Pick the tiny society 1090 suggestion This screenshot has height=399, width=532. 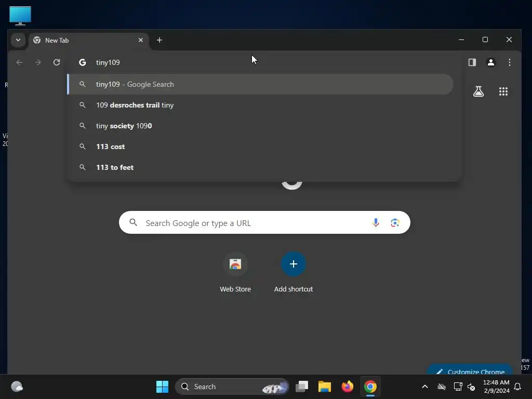tap(261, 126)
